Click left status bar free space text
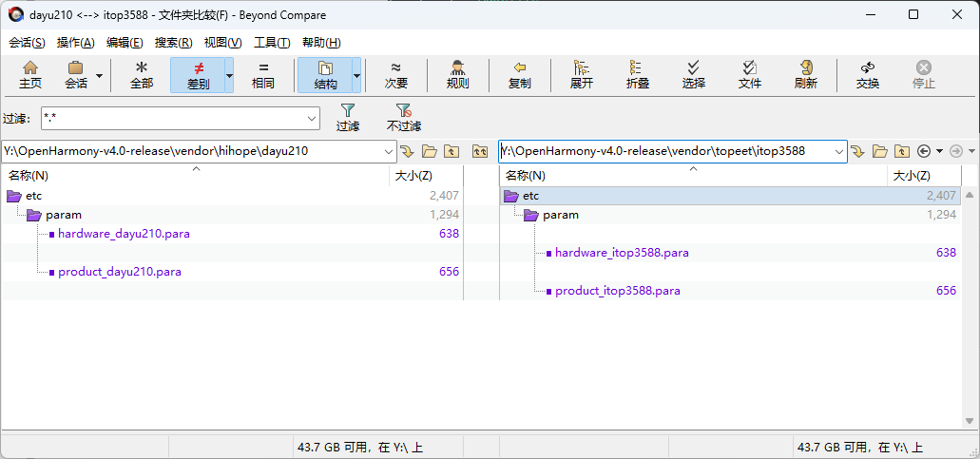The width and height of the screenshot is (980, 459). (x=360, y=448)
